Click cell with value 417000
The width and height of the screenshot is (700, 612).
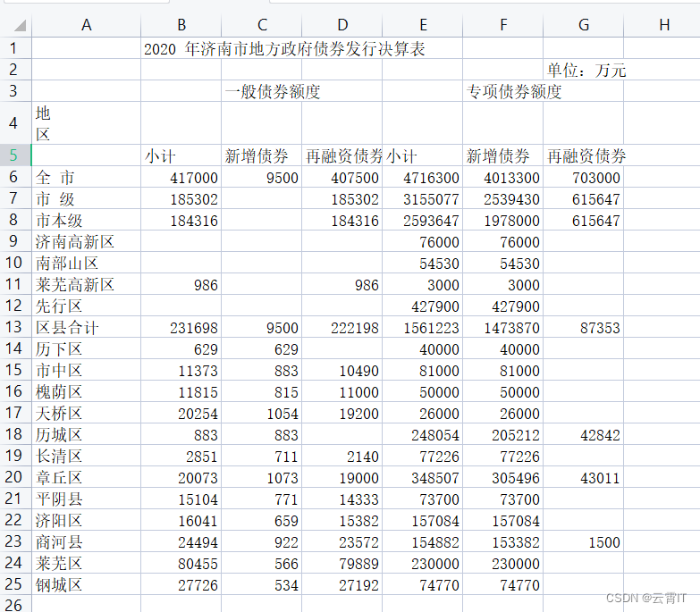click(181, 177)
